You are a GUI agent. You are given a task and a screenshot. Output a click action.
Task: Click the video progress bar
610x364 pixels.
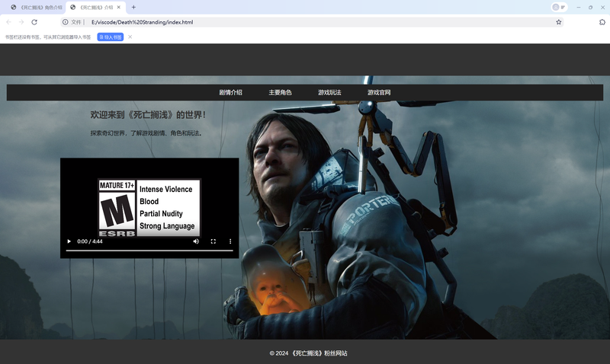[x=149, y=251]
